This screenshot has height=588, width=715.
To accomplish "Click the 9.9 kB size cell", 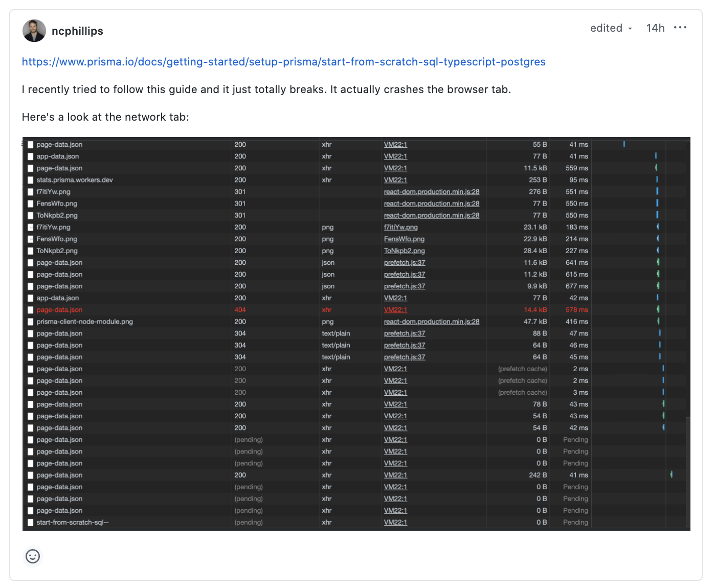I will pos(537,286).
